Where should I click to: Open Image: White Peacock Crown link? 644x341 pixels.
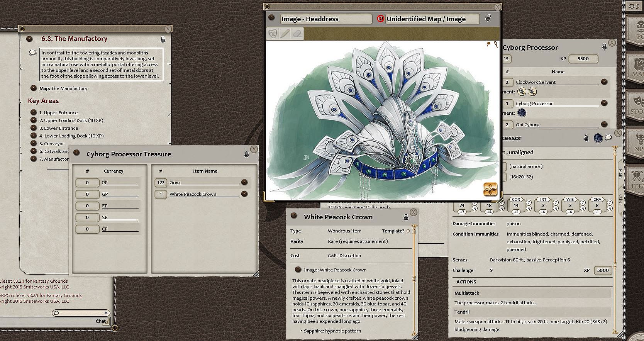coord(298,270)
